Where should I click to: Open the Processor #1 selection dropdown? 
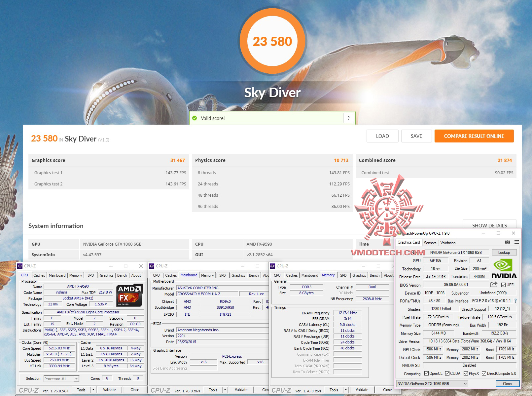pos(61,379)
